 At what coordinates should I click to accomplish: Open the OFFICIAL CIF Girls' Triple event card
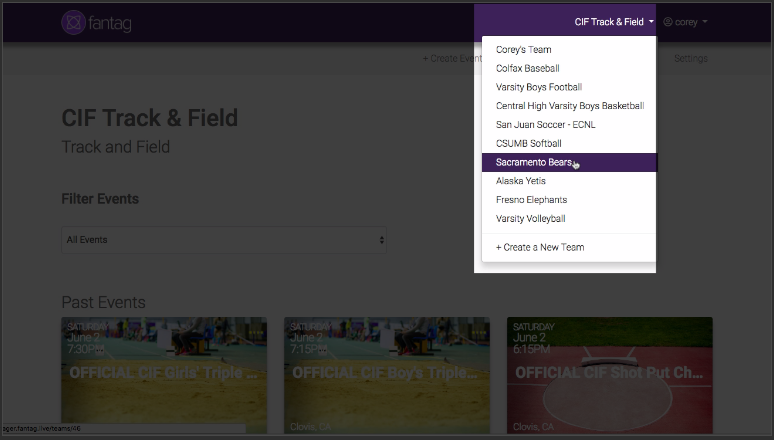pyautogui.click(x=164, y=375)
